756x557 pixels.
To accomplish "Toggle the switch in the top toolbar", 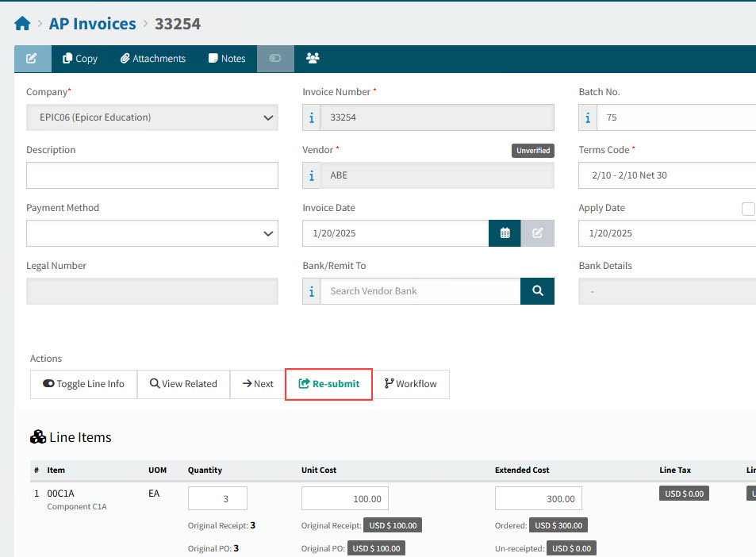I will (275, 59).
